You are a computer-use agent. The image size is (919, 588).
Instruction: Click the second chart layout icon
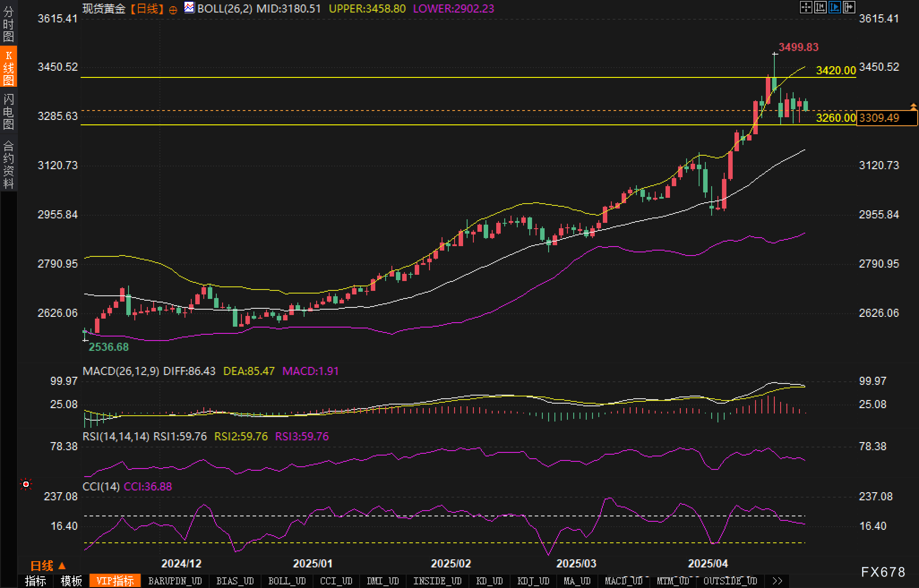coord(820,7)
